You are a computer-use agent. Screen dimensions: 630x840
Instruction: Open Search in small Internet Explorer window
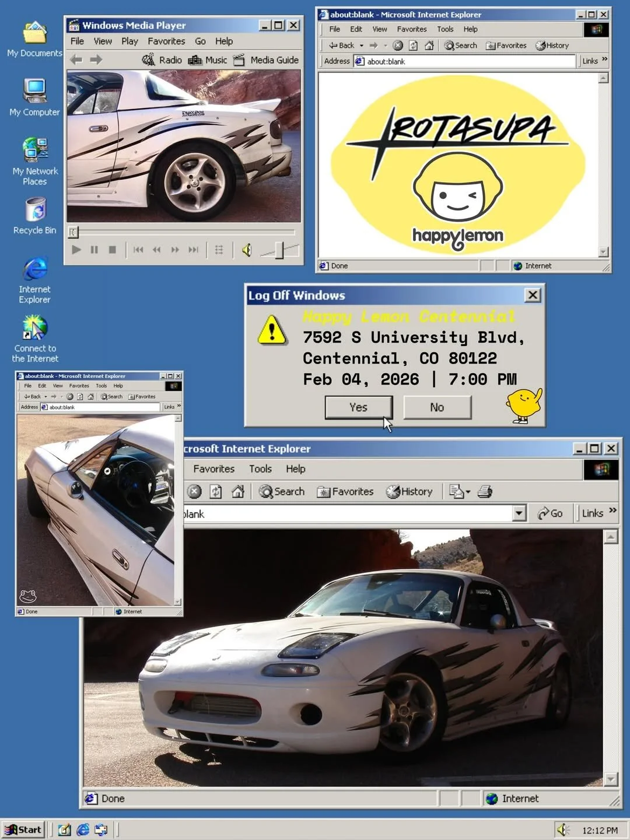pos(112,397)
